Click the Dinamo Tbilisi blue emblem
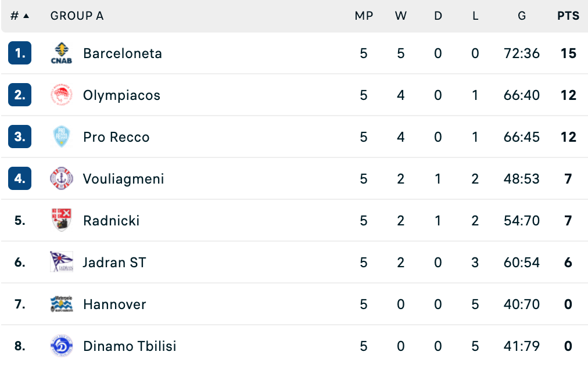 pos(62,346)
